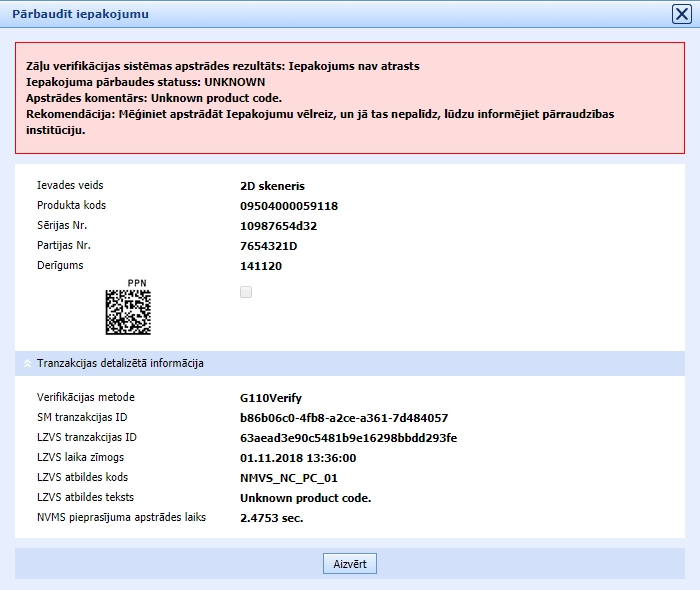The height and width of the screenshot is (590, 700).
Task: Click the Tranzakcijas detalizētā informācija section header
Action: [x=120, y=363]
